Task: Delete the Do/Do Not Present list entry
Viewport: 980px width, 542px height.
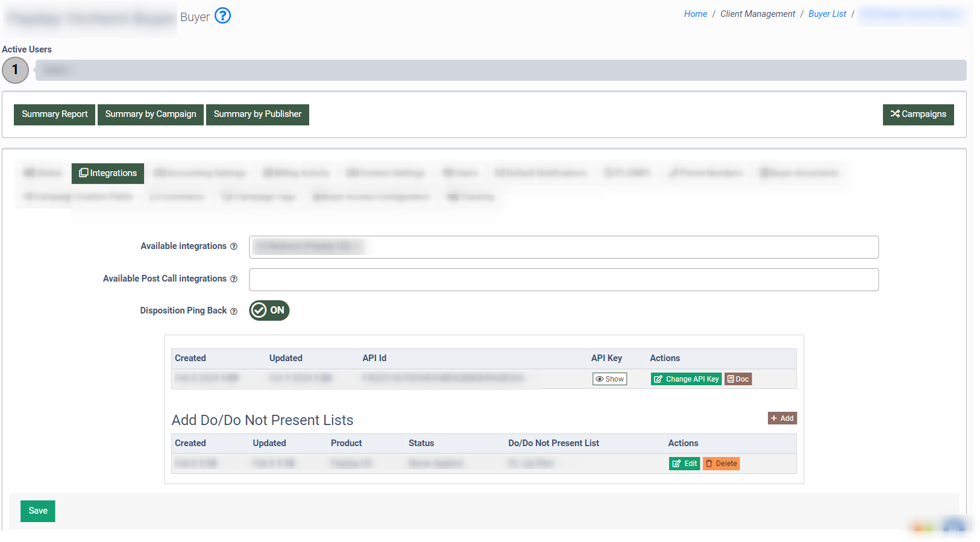Action: (721, 464)
